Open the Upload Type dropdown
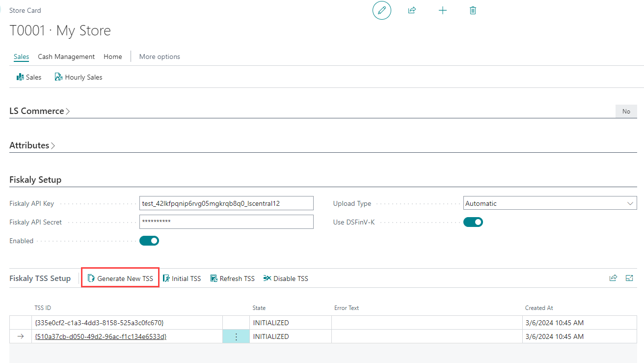The width and height of the screenshot is (644, 363). point(550,203)
